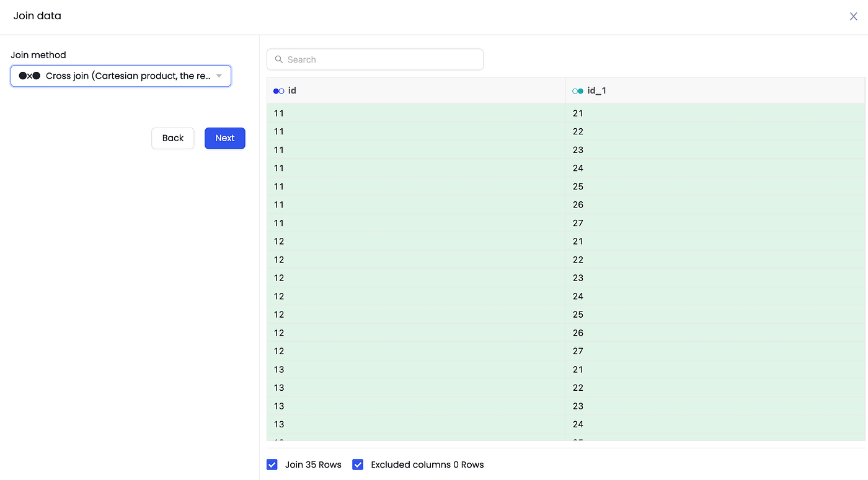This screenshot has width=868, height=480.
Task: Click the X icon to close Join data
Action: [x=853, y=16]
